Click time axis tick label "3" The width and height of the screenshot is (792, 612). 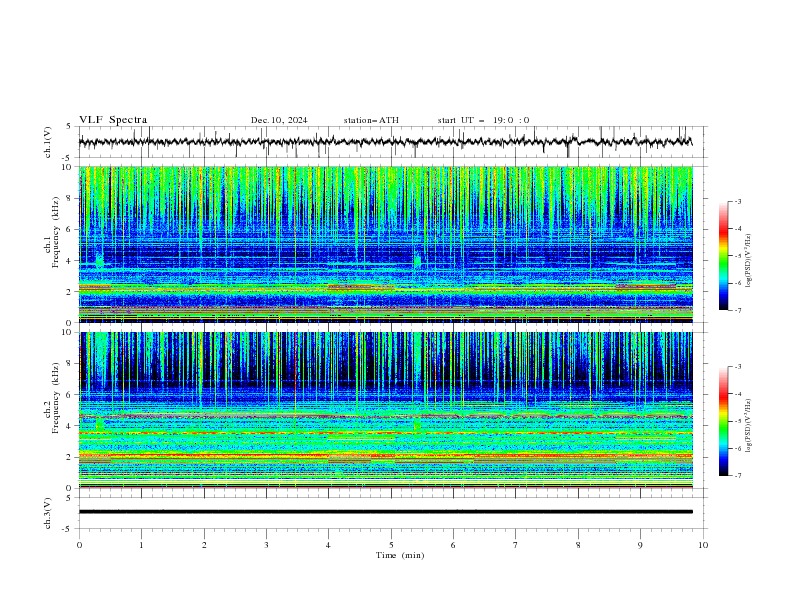pos(266,545)
